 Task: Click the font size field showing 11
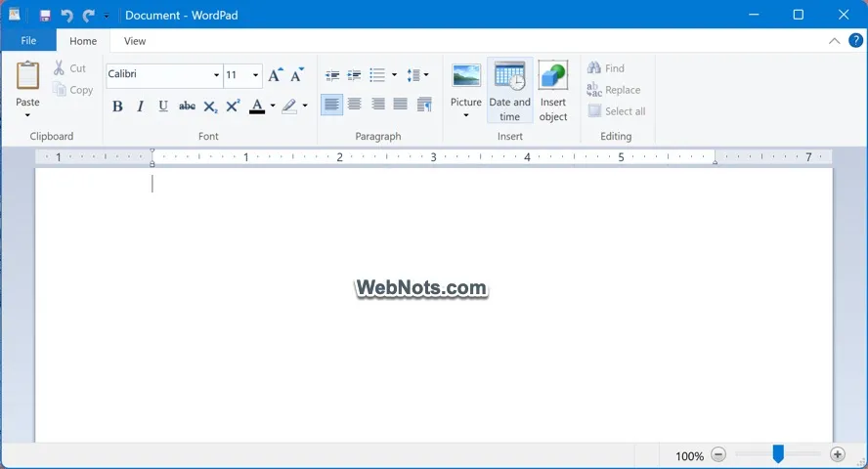(237, 74)
